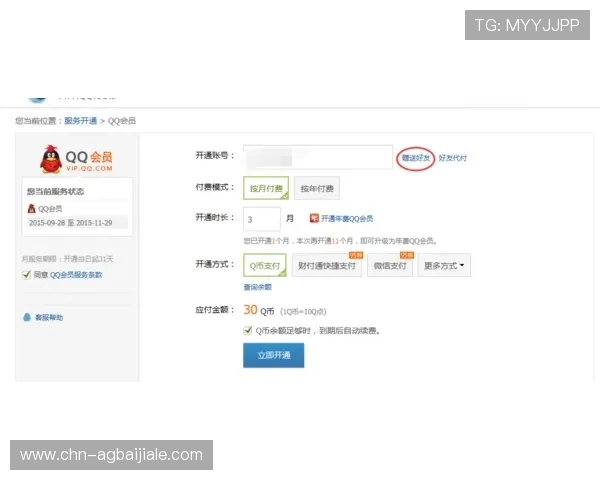Choose Q币支付 payment method
The image size is (600, 480).
[x=265, y=265]
